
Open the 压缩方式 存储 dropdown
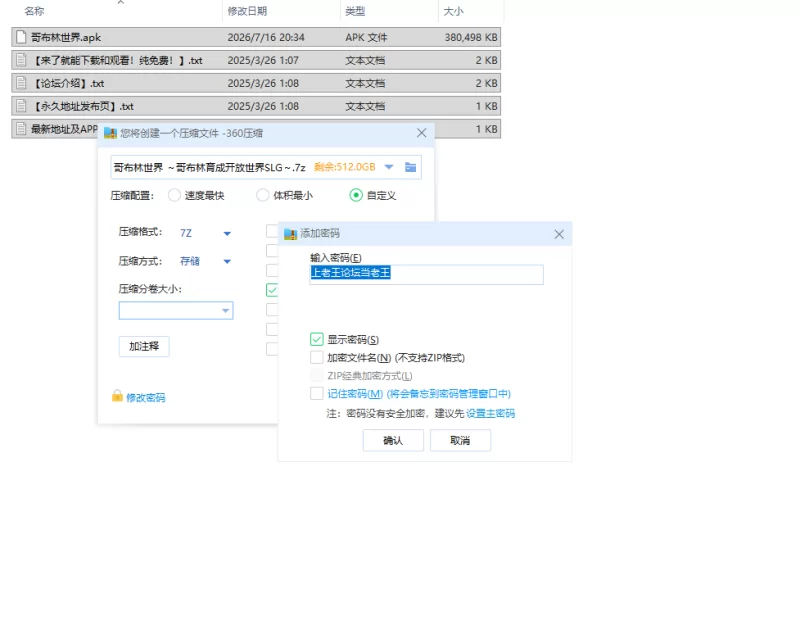[x=227, y=261]
